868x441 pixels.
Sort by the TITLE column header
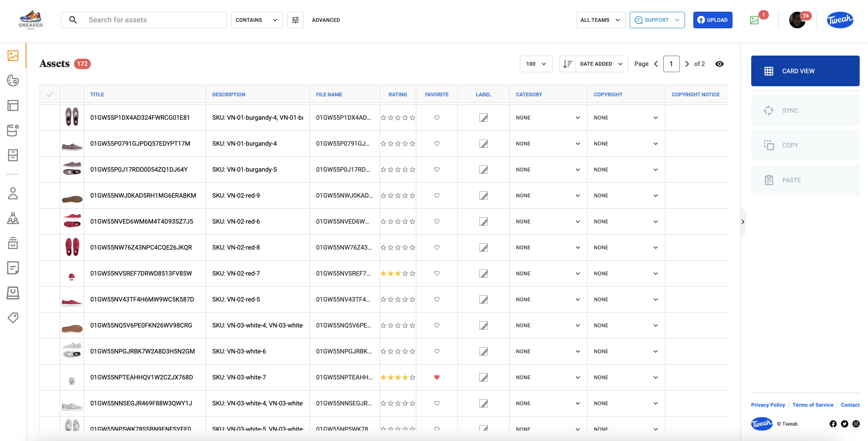pyautogui.click(x=97, y=94)
